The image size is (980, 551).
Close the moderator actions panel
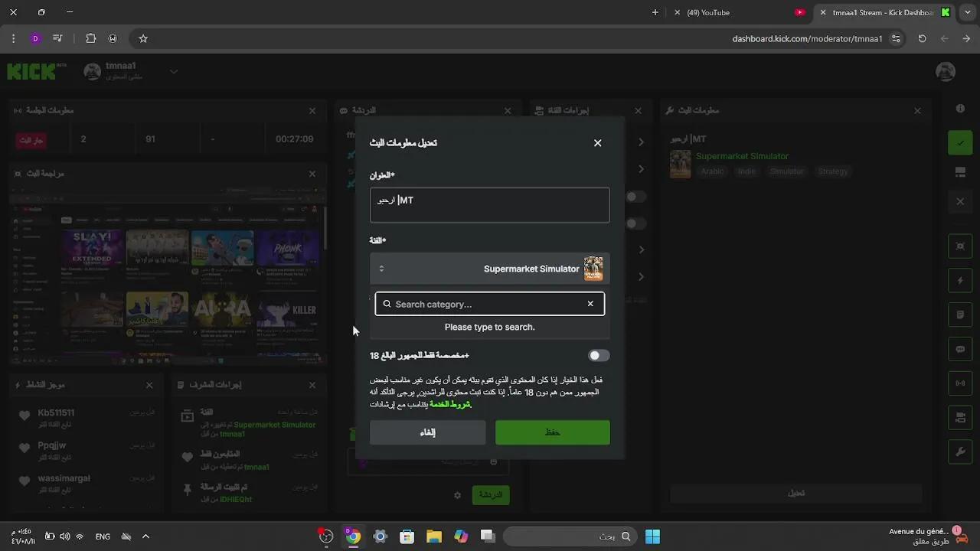[x=312, y=385]
